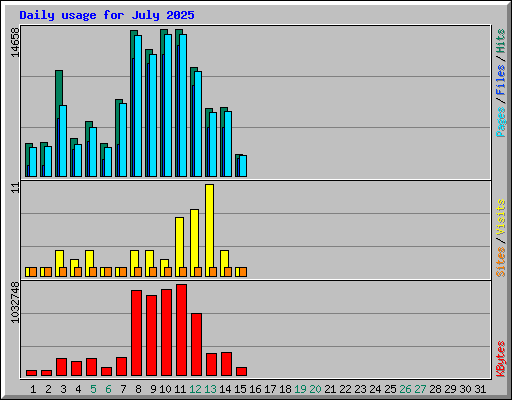Click the red KBytes bar for day 11
Screen dimensions: 512x400
pos(181,330)
